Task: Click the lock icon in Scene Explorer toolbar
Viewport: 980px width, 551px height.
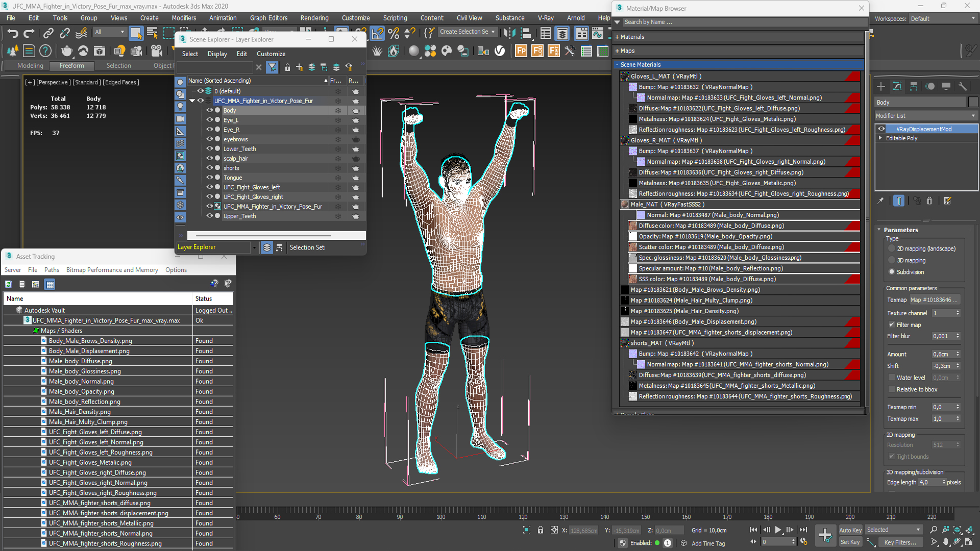Action: [287, 67]
